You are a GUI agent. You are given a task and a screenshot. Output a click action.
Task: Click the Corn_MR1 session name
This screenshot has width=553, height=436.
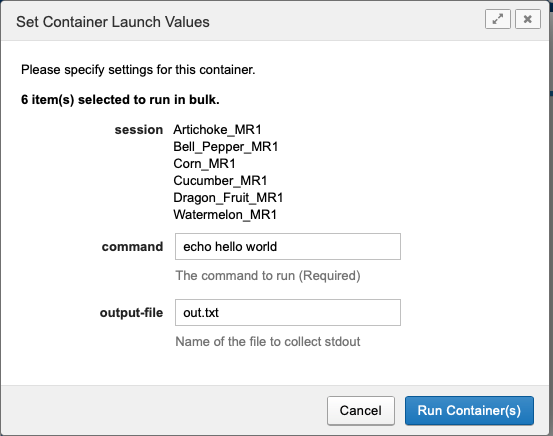(x=204, y=164)
